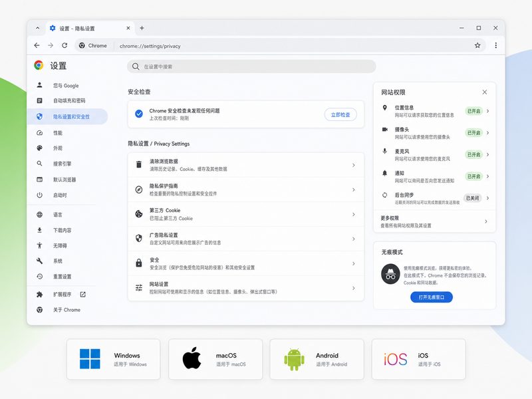The image size is (532, 399).
Task: Open 自动填充和密码 in the sidebar
Action: [69, 100]
